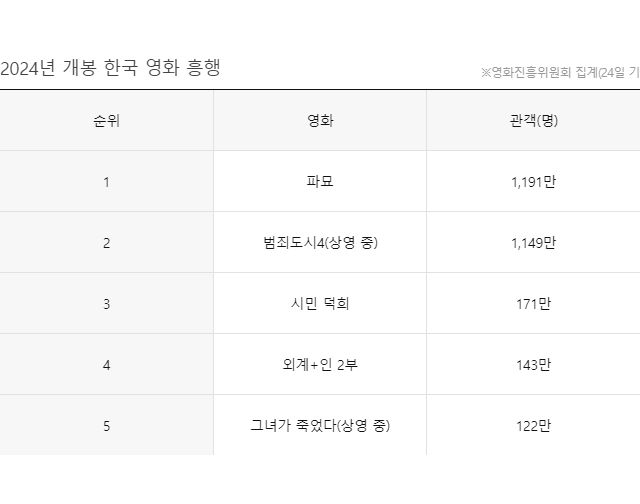Select the '관객(명)' column header
The image size is (640, 504).
pos(533,121)
